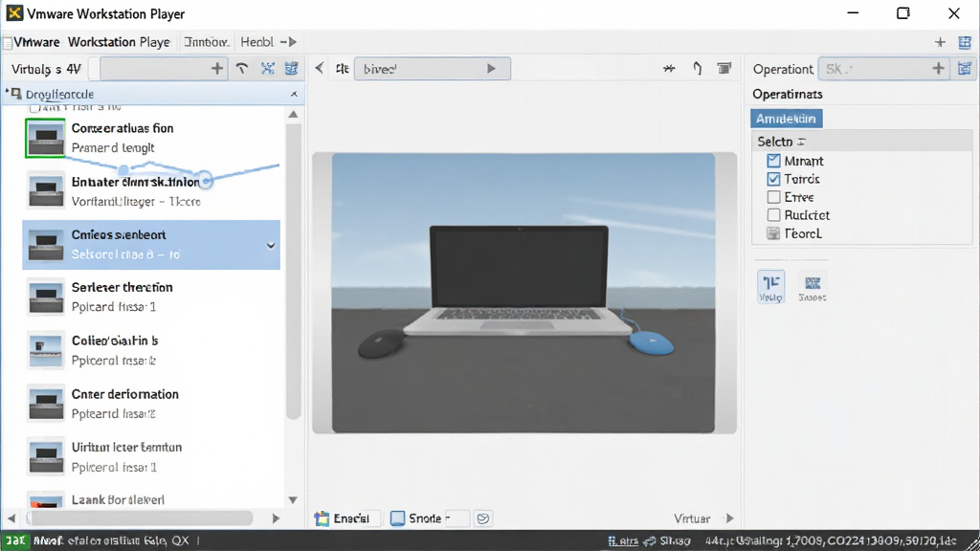
Task: Click the horizontal scrollbar left arrow
Action: pos(11,518)
